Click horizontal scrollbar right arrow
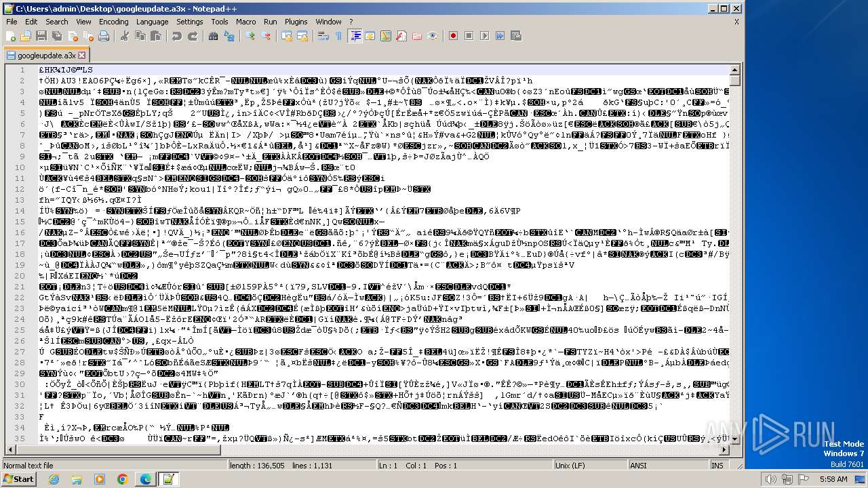 (x=724, y=450)
